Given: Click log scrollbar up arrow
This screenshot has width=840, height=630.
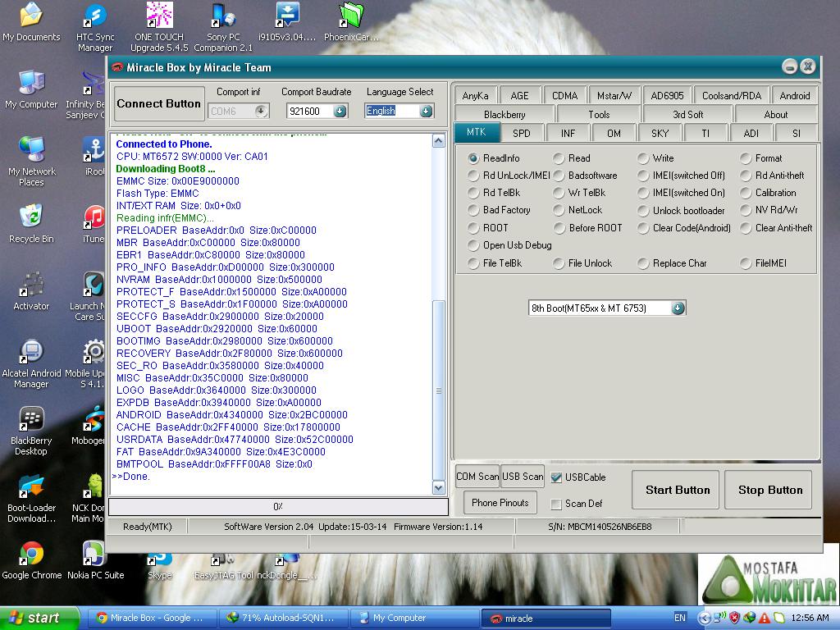Looking at the screenshot, I should point(439,141).
